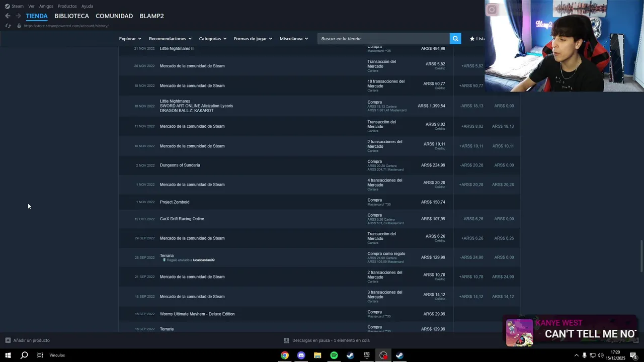Open the Windows notification center
The width and height of the screenshot is (644, 362).
pos(633,355)
